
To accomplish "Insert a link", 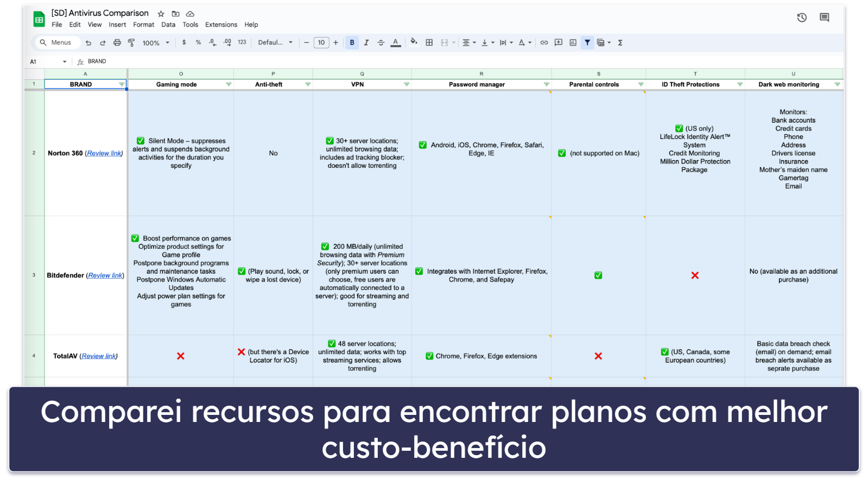I will 544,42.
